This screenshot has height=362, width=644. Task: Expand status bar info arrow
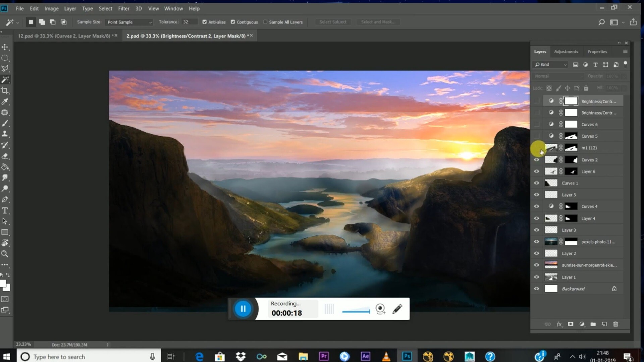(x=107, y=345)
